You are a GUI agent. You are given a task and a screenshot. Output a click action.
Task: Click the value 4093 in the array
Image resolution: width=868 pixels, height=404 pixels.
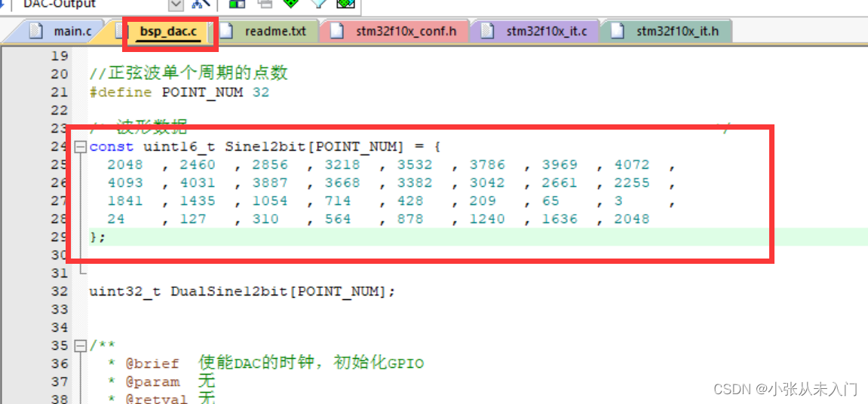click(125, 182)
